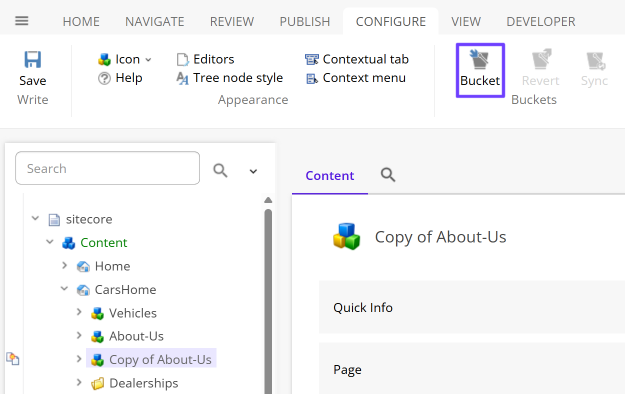Click the Sync bucket icon
The width and height of the screenshot is (625, 394).
point(596,60)
